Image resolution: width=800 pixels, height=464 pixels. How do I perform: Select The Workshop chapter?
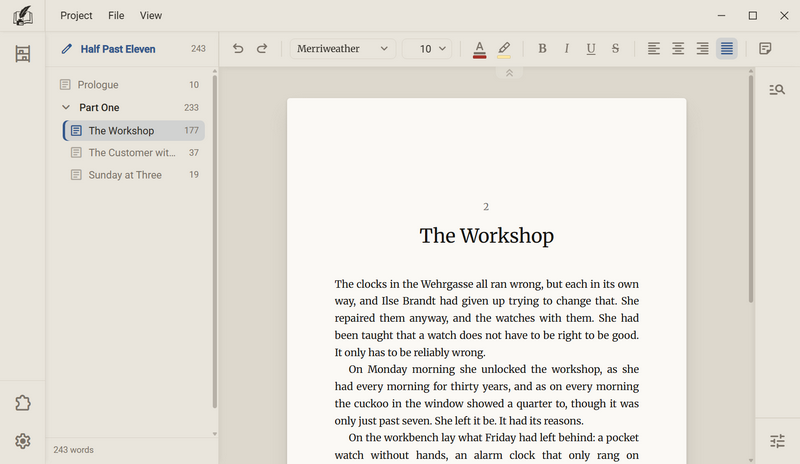click(134, 131)
